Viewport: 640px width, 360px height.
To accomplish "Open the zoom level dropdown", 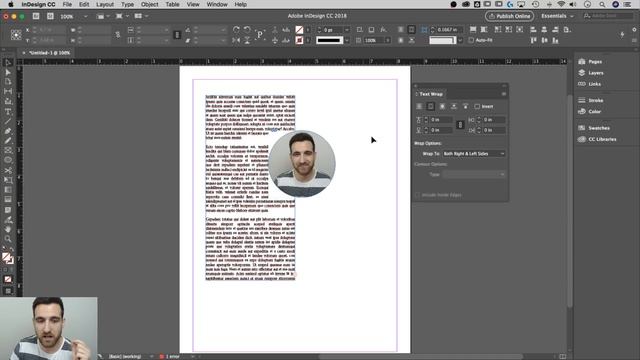I will point(85,16).
